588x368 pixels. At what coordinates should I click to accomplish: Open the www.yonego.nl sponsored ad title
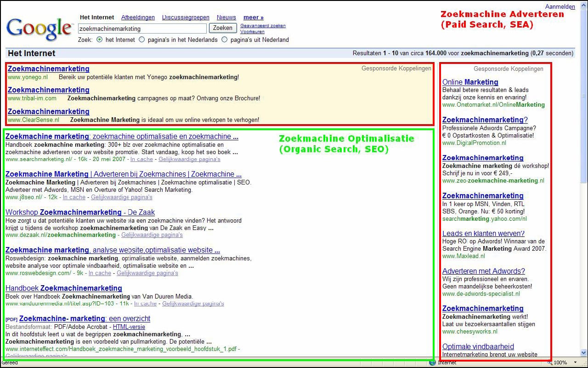pyautogui.click(x=49, y=69)
